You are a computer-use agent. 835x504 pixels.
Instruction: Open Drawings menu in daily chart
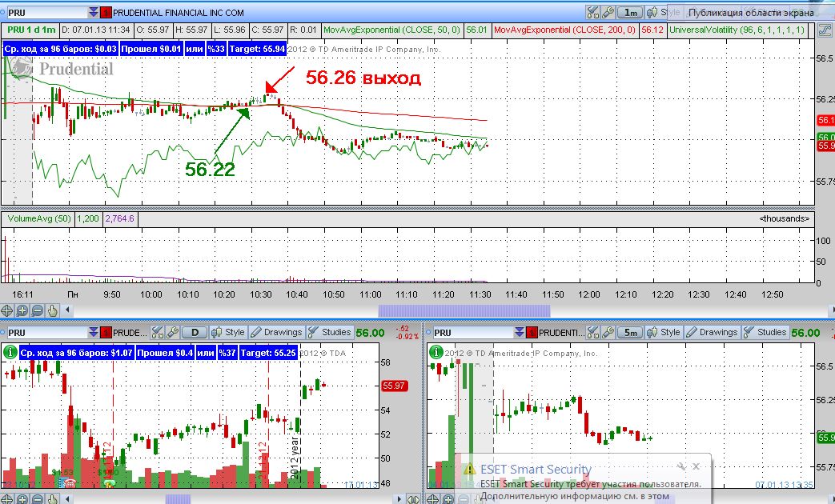[x=276, y=333]
